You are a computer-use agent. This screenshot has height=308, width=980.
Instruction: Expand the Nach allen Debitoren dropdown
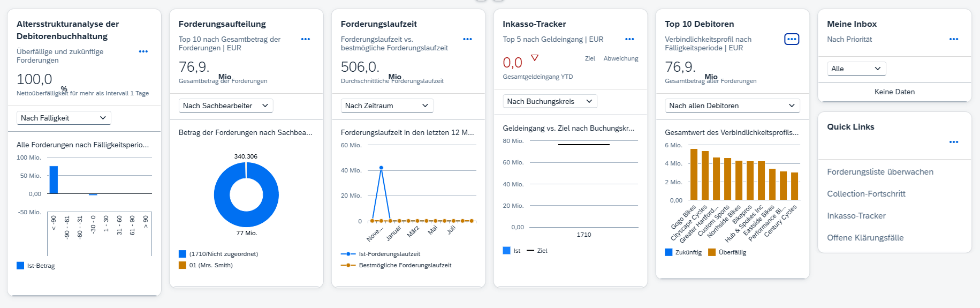[x=732, y=106]
